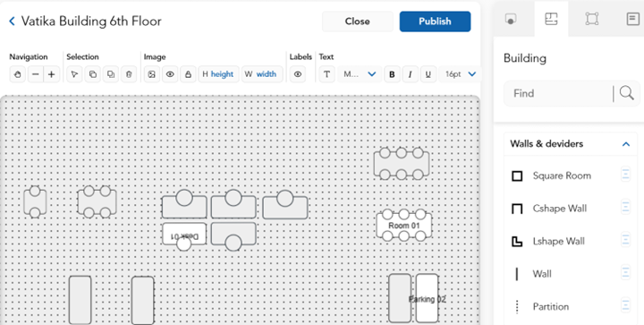Select the Text tool T icon
The width and height of the screenshot is (644, 325).
[327, 74]
